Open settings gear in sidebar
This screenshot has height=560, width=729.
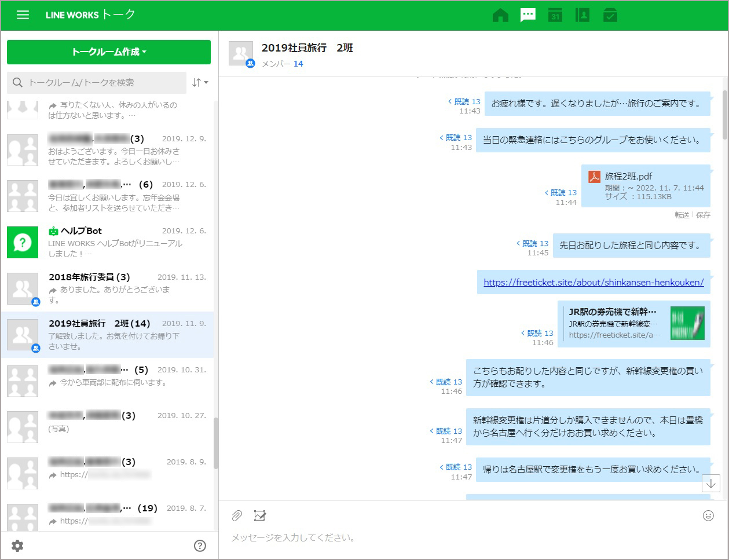pos(17,546)
